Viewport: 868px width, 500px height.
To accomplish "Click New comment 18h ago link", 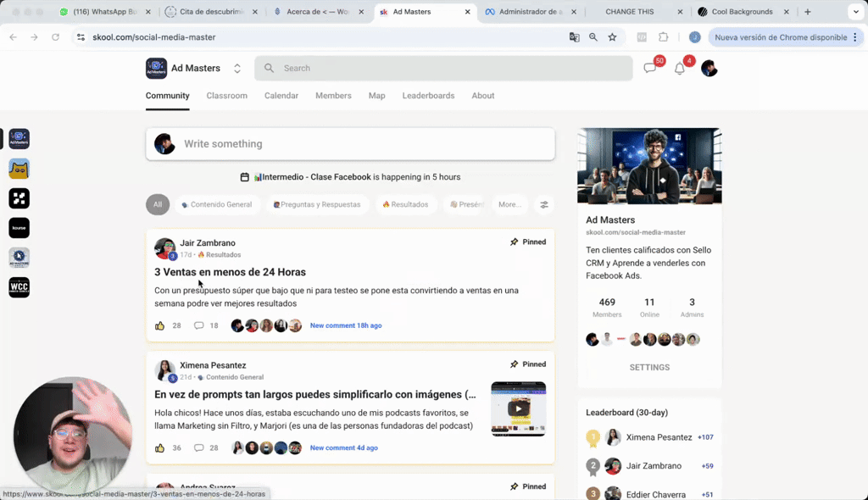I will (x=346, y=325).
